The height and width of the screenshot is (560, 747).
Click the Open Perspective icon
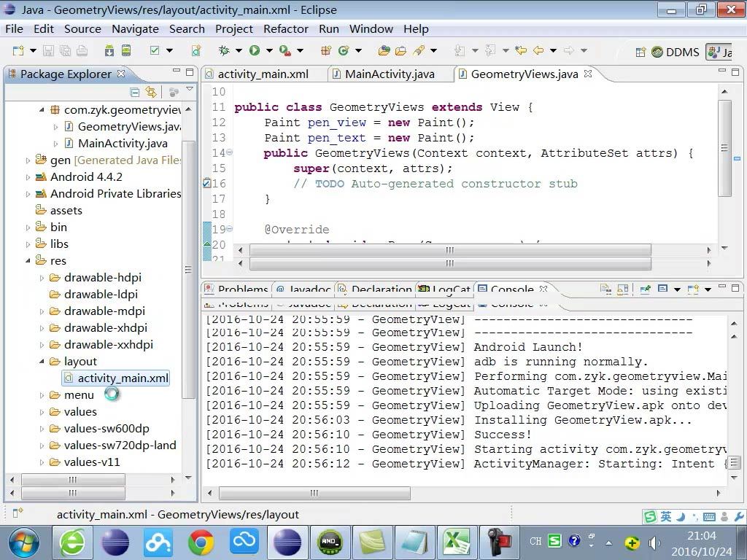(640, 52)
